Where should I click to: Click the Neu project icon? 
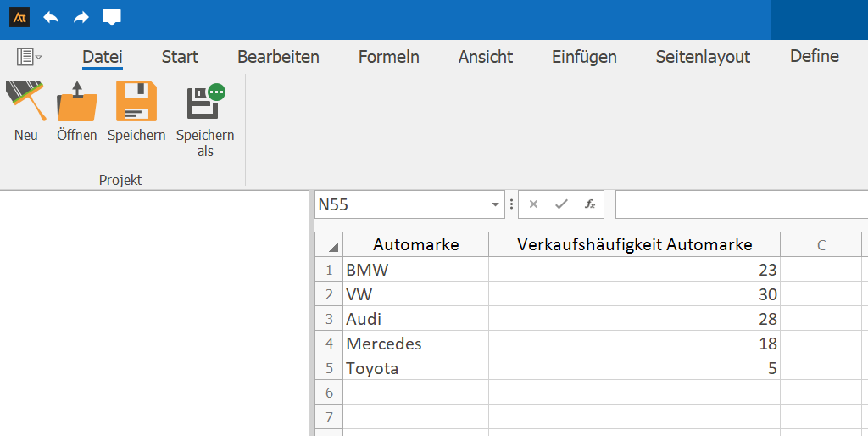tap(25, 102)
